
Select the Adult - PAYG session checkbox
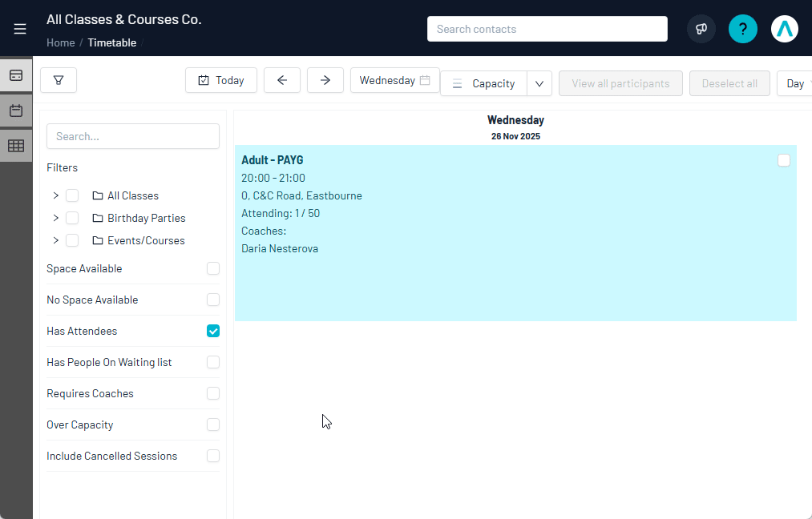pyautogui.click(x=784, y=160)
